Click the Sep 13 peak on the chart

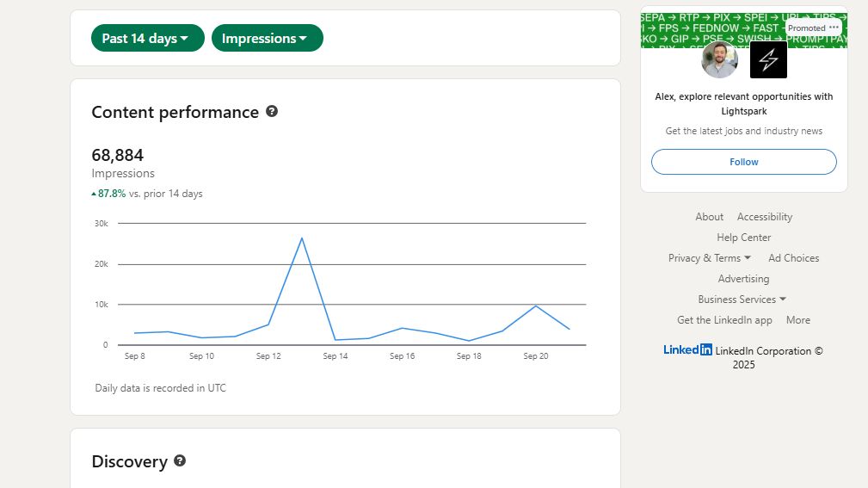302,238
